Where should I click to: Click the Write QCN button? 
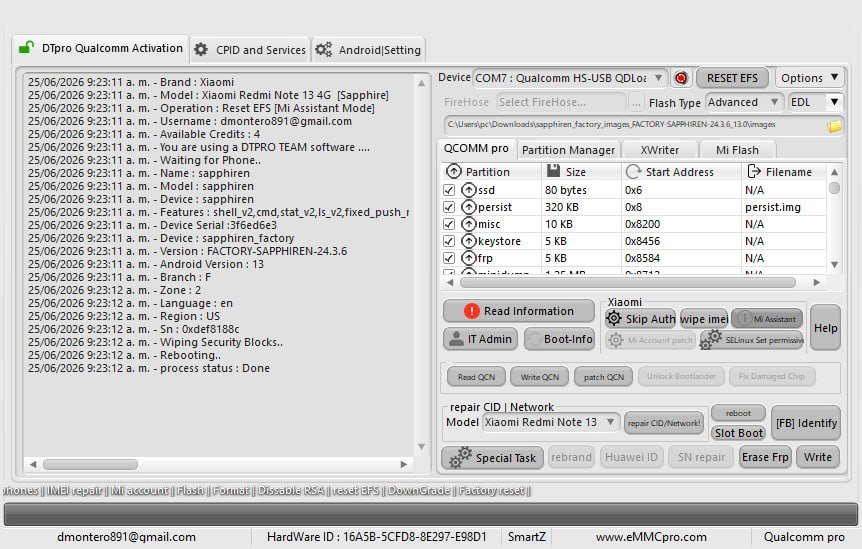(x=540, y=377)
